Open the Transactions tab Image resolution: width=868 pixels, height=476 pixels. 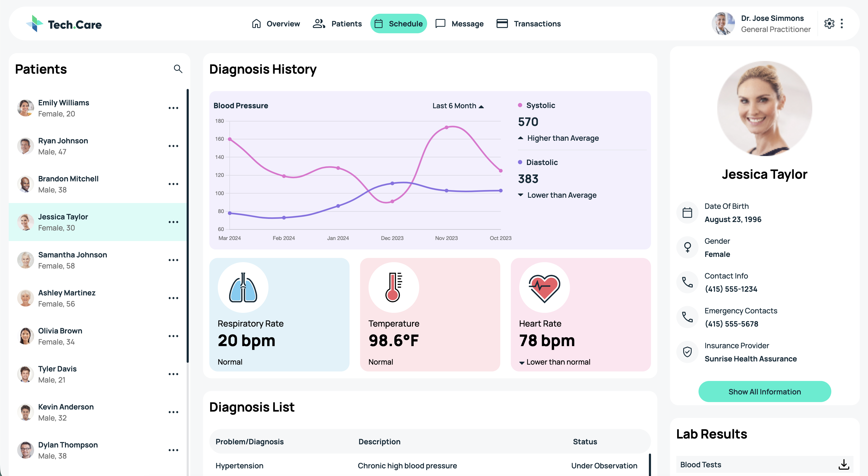[x=528, y=23]
